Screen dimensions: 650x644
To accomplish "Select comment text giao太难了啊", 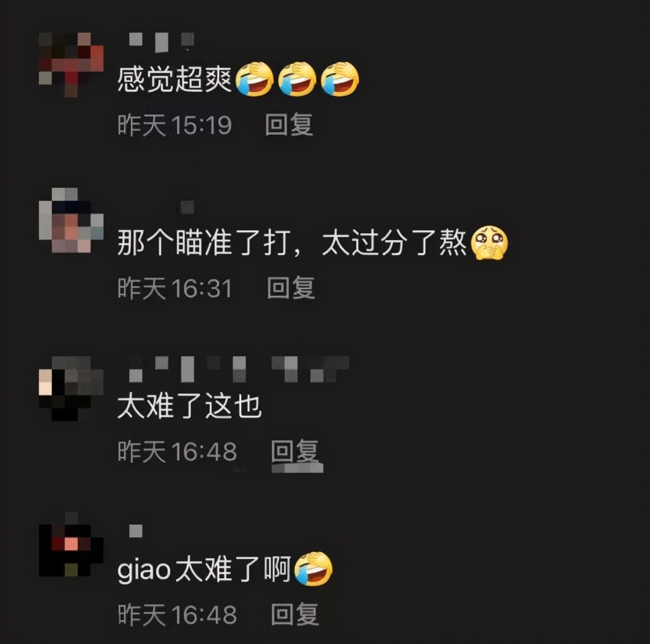I will tap(204, 569).
